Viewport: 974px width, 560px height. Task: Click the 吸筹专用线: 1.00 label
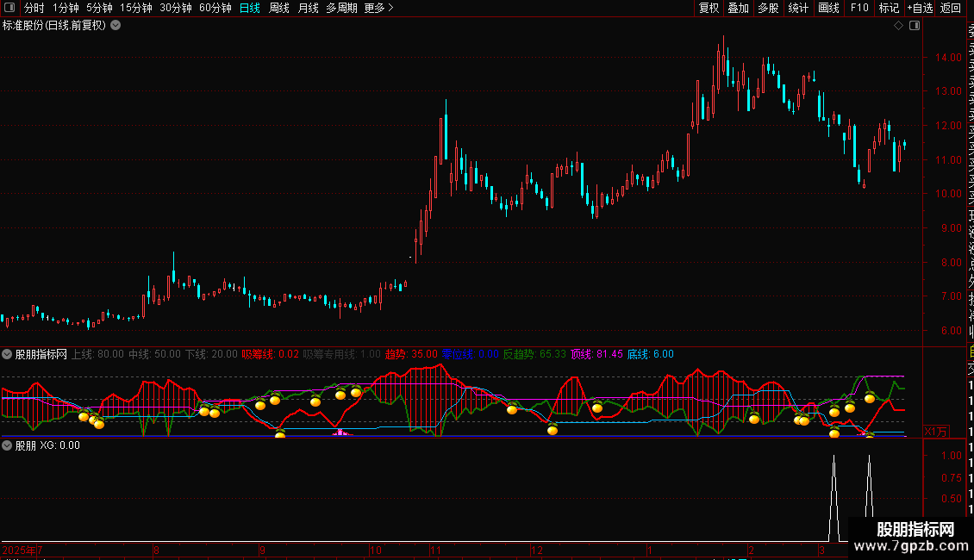coord(341,354)
